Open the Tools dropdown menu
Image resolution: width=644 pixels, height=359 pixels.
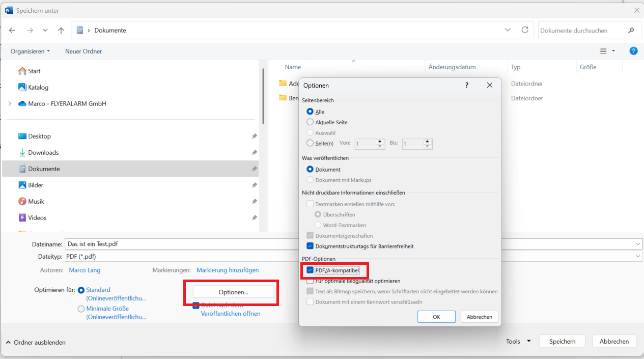tap(518, 341)
